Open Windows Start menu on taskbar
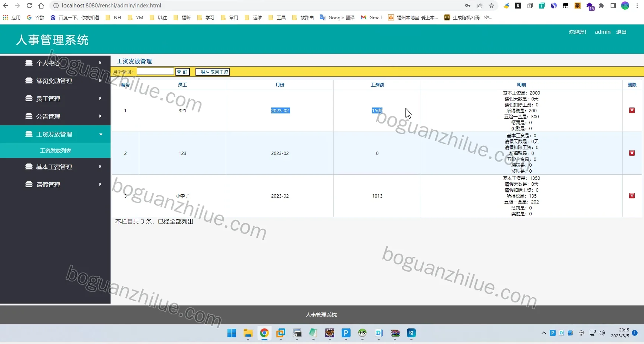644x344 pixels. pyautogui.click(x=232, y=333)
